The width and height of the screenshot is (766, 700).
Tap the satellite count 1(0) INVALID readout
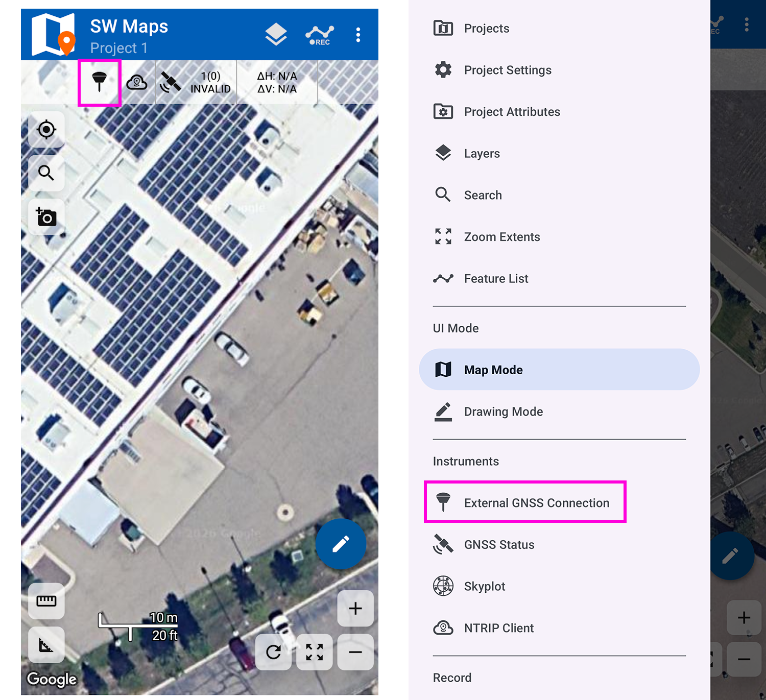click(210, 82)
